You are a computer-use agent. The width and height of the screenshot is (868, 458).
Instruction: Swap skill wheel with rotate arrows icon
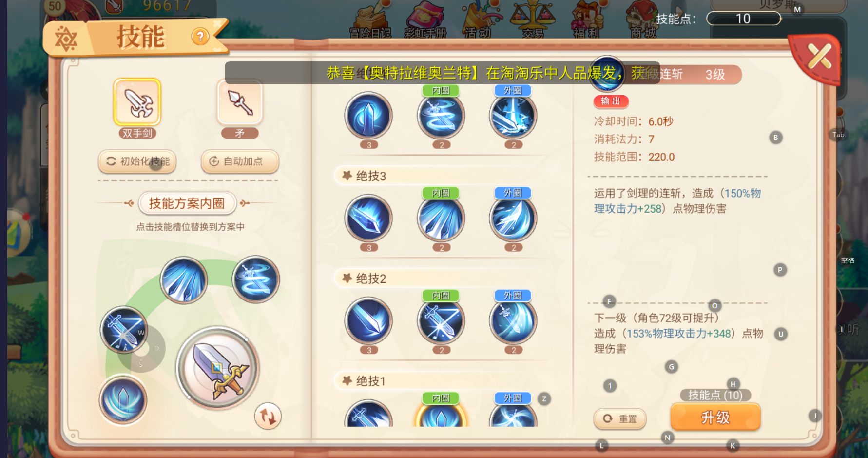[x=268, y=416]
